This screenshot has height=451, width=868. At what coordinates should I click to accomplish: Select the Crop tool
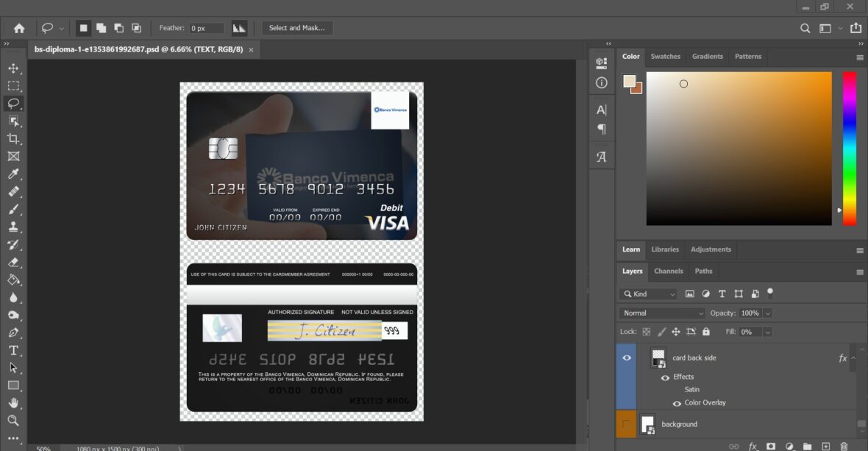click(x=13, y=139)
